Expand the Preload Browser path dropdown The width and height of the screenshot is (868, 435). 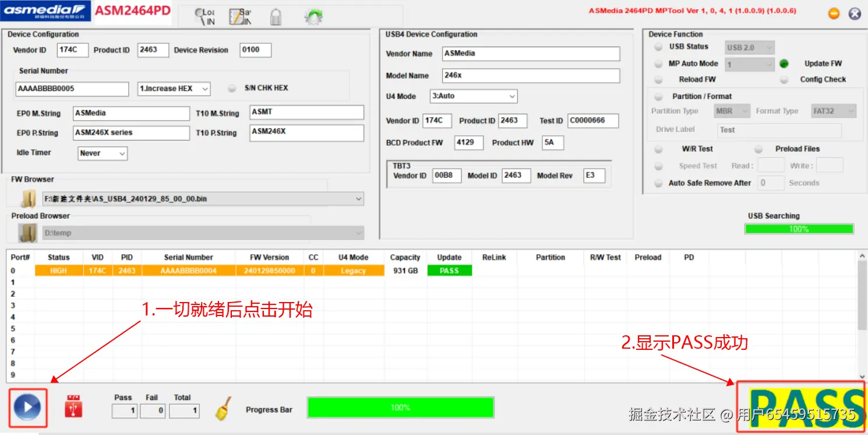[203, 233]
